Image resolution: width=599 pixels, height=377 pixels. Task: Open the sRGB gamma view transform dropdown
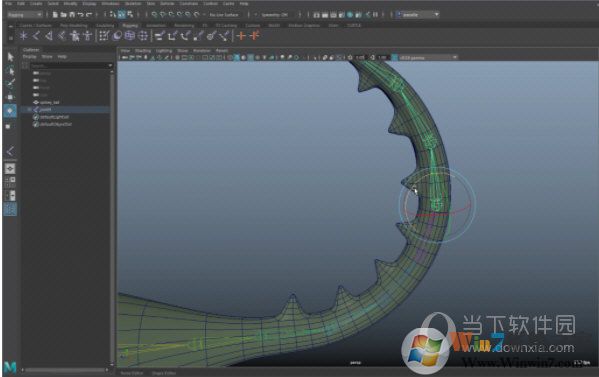point(428,58)
